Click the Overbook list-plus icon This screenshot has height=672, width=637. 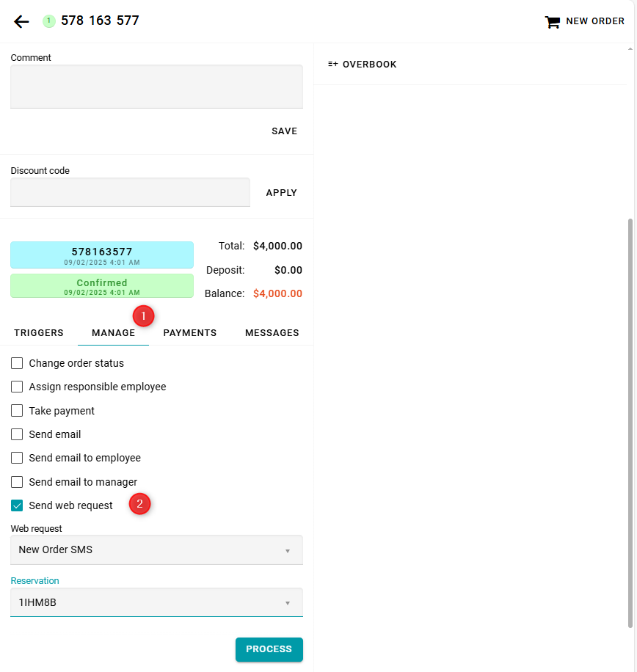(x=333, y=65)
